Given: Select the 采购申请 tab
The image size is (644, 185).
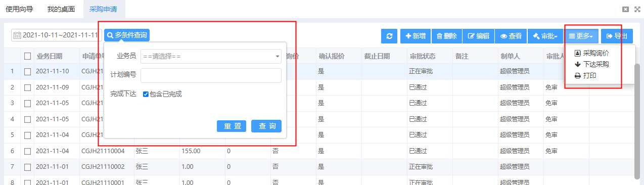Looking at the screenshot, I should coord(104,9).
